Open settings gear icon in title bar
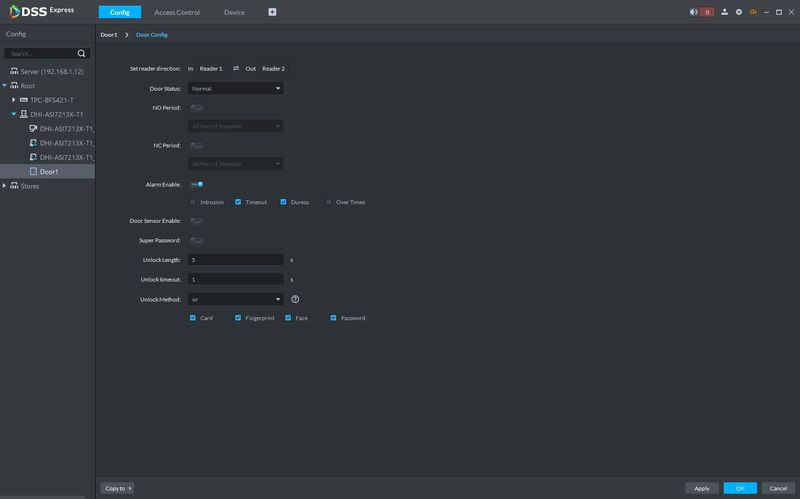Viewport: 800px width, 499px height. 739,12
